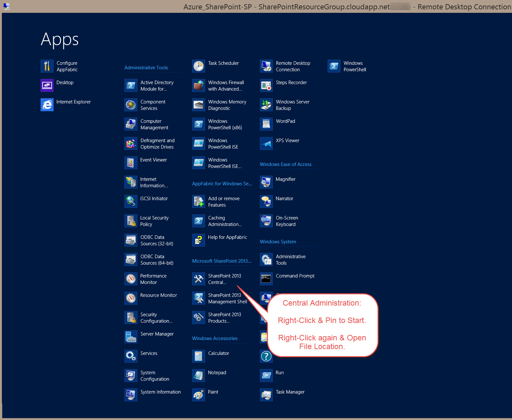Open Internet Information Services icon
The image size is (512, 420).
[x=131, y=182]
